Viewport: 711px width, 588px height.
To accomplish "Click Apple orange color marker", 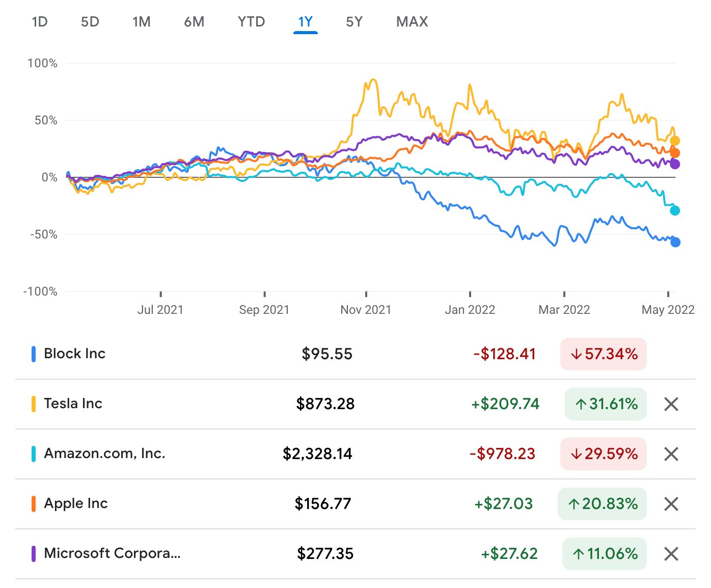I will (x=34, y=504).
